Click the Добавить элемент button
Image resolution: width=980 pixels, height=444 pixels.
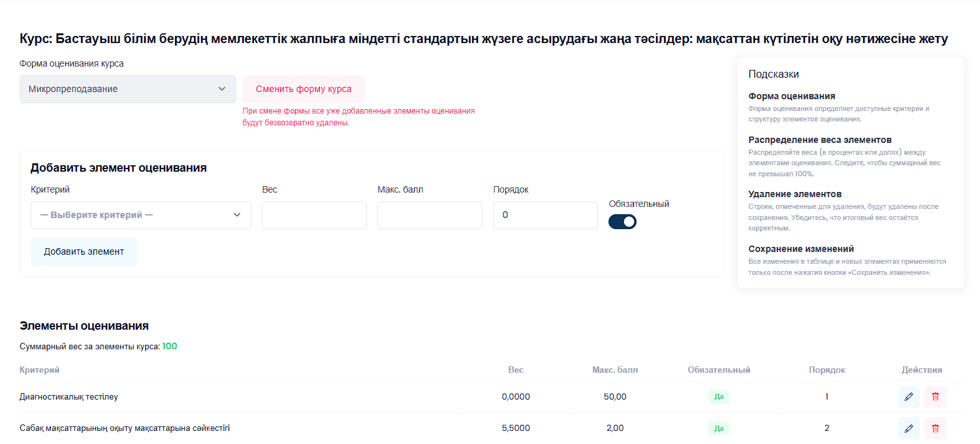tap(84, 251)
